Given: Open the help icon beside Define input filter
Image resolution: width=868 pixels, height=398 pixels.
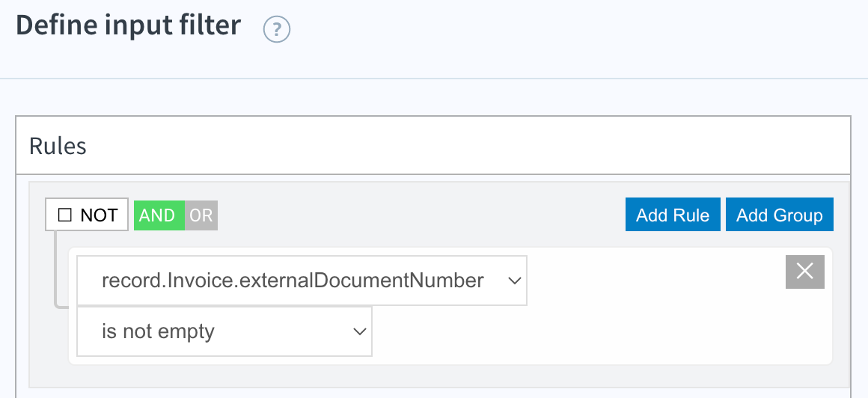Looking at the screenshot, I should [x=277, y=28].
